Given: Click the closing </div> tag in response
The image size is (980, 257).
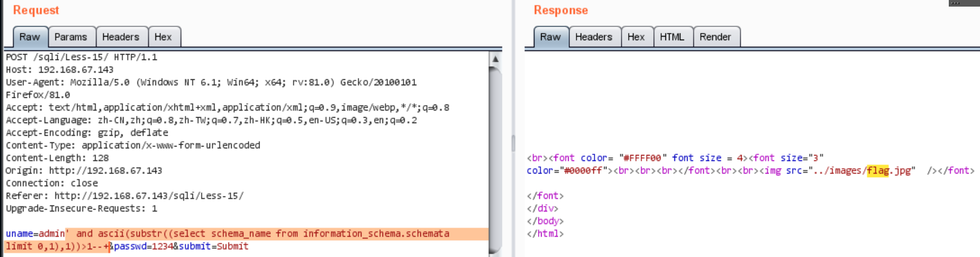Looking at the screenshot, I should click(x=542, y=208).
